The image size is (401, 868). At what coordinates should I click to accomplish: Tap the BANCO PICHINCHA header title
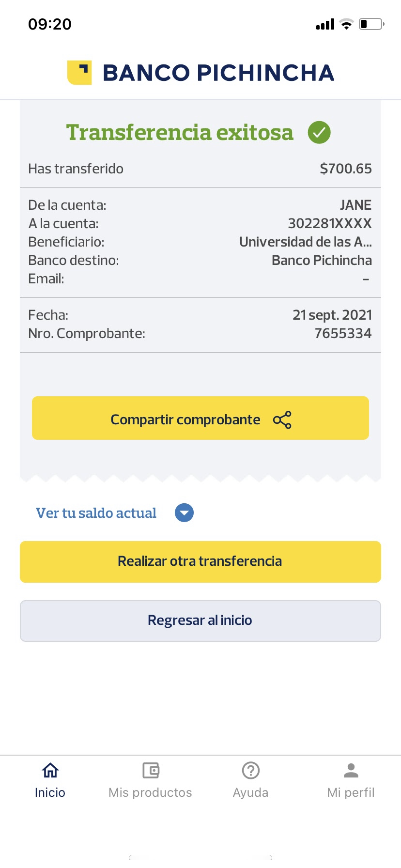pyautogui.click(x=218, y=73)
